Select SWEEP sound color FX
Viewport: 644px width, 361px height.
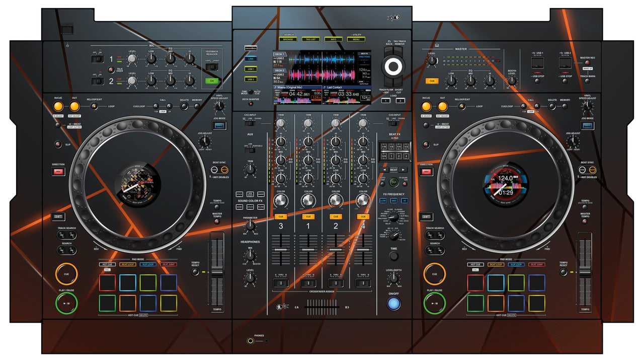[261, 194]
